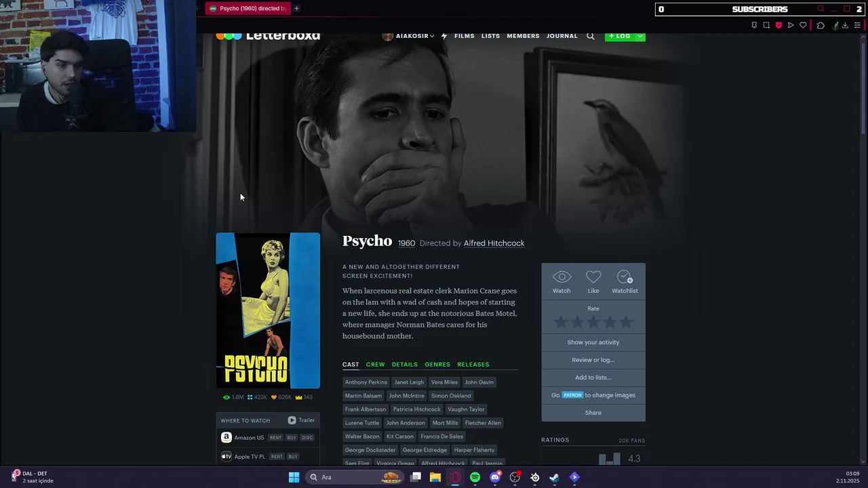
Task: Open File Explorer from the taskbar
Action: (435, 477)
